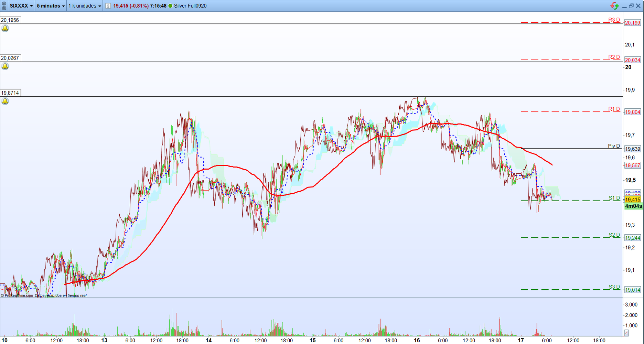Click the date 13 on time axis
The image size is (644, 344).
click(x=104, y=341)
